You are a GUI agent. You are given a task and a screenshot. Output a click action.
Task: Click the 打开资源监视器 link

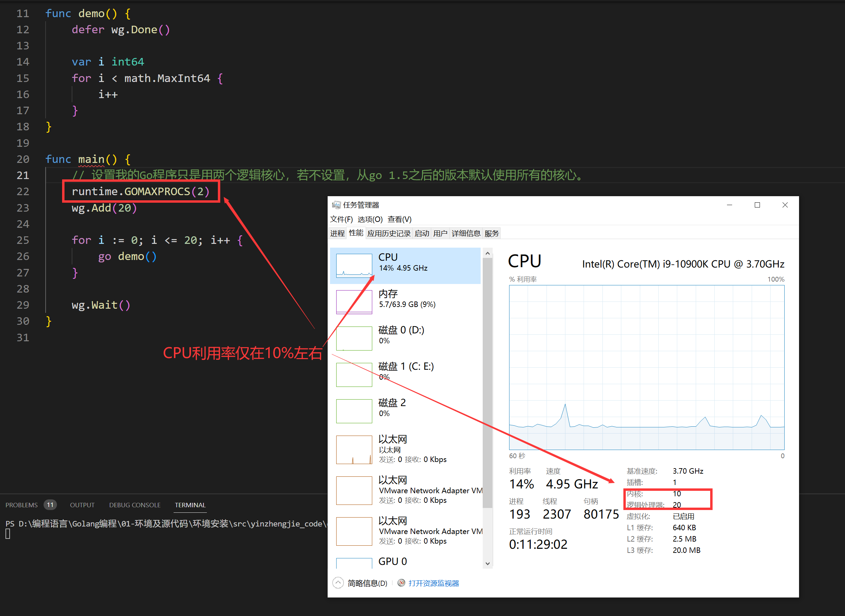(x=434, y=583)
